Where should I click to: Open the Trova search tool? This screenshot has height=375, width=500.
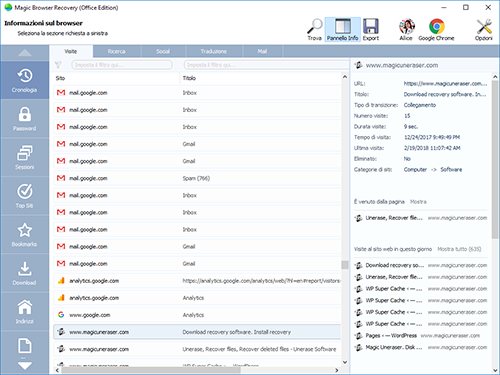pyautogui.click(x=315, y=29)
